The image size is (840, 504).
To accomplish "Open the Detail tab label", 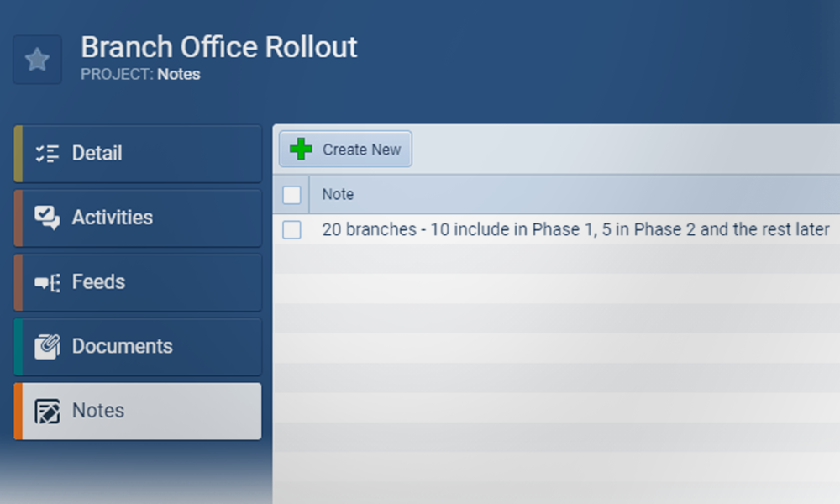I will [x=97, y=154].
